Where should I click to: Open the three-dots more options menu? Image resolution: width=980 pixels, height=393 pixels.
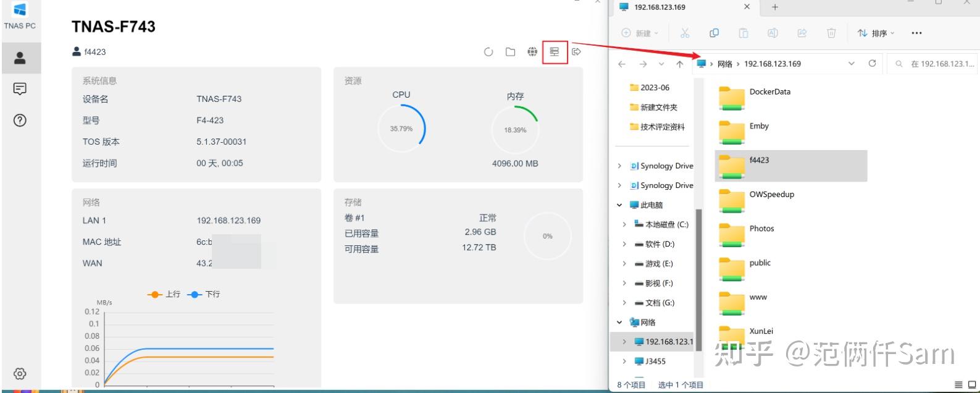(916, 33)
